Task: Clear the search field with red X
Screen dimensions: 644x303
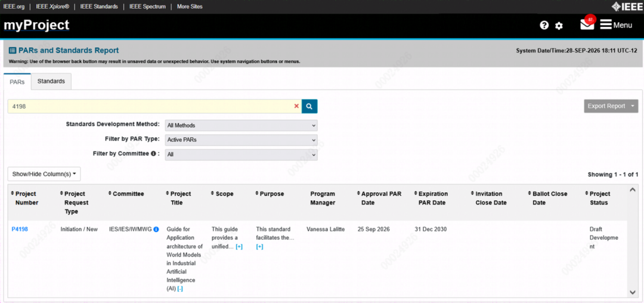Action: (296, 106)
